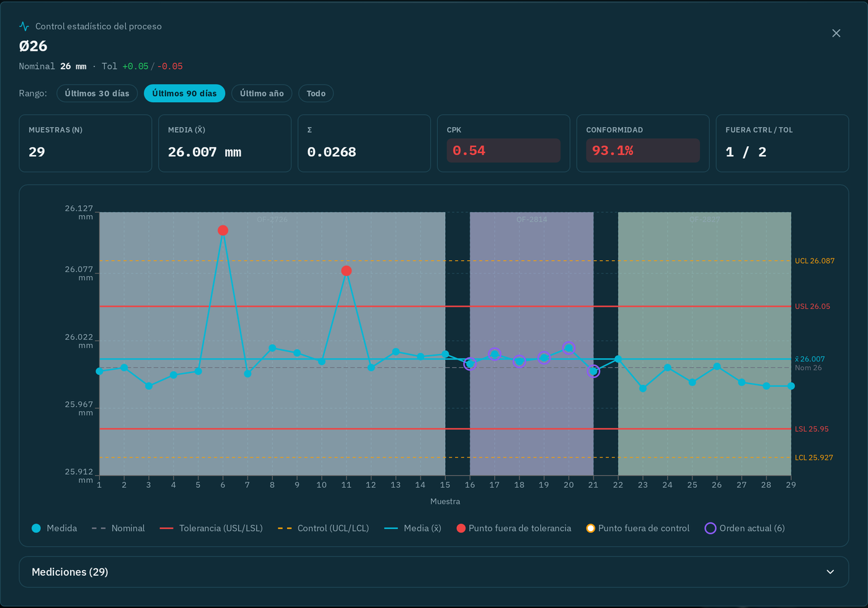Click the Media card showing 26.007 mm
The width and height of the screenshot is (868, 608).
coord(225,143)
